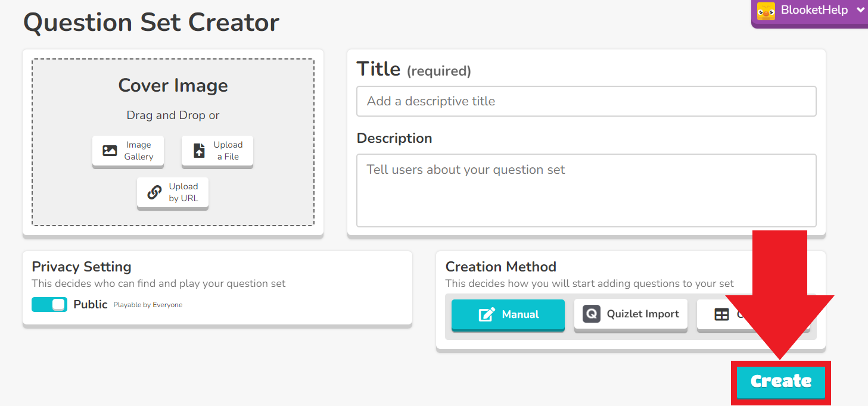Choose the Manual creation method
Image resolution: width=868 pixels, height=406 pixels.
pos(508,314)
